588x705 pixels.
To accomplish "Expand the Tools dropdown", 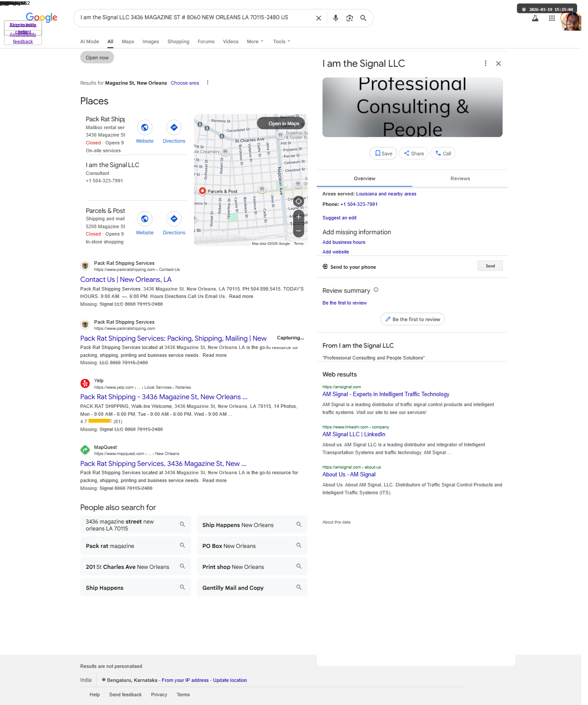I will (281, 41).
